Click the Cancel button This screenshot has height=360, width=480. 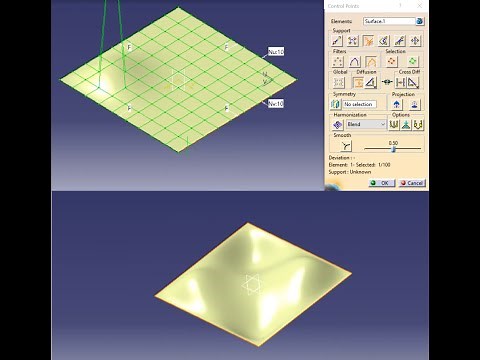point(412,183)
